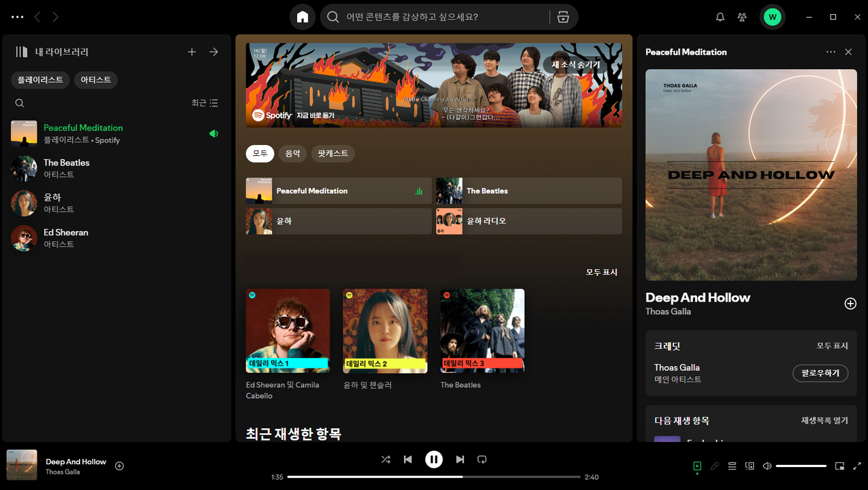Screen dimensions: 868x490
Task: Click the search magnifier icon in top bar
Action: point(333,17)
